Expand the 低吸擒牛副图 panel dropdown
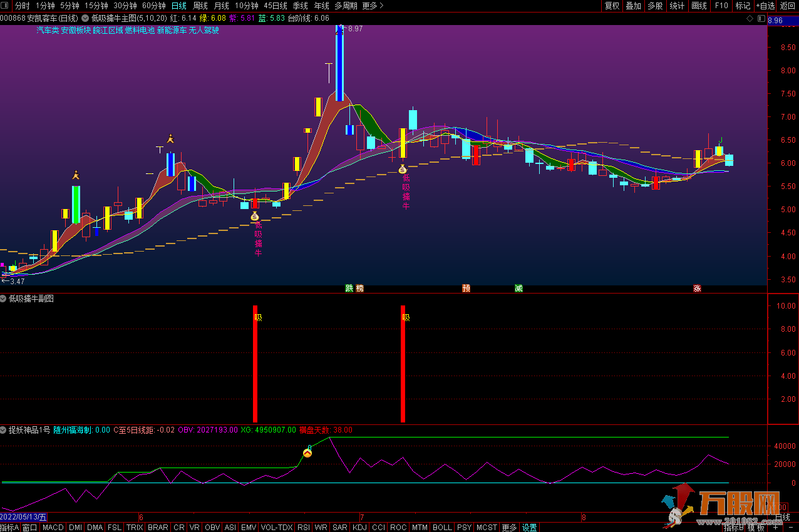 click(x=4, y=299)
